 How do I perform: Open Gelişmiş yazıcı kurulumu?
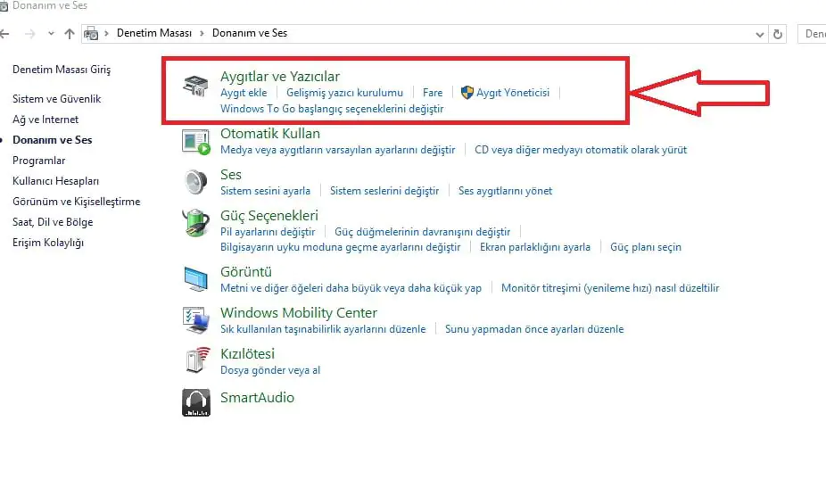tap(344, 93)
